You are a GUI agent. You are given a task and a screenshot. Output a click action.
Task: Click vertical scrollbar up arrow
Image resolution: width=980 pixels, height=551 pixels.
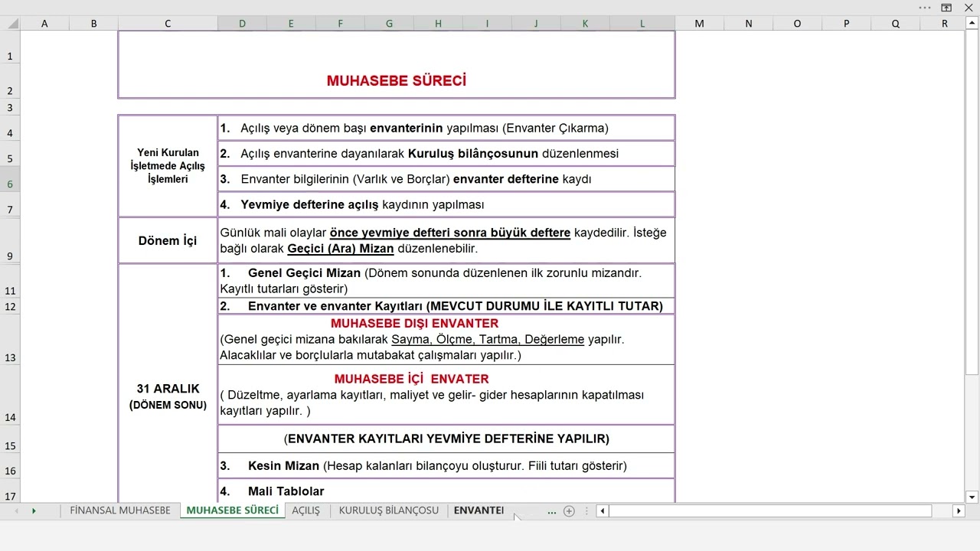click(972, 24)
